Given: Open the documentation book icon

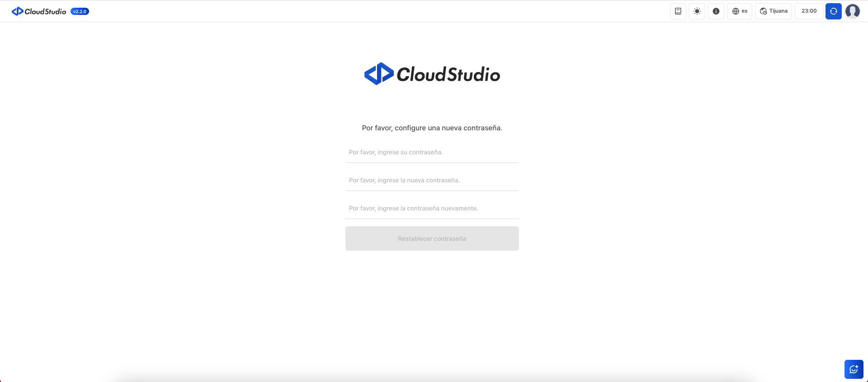Looking at the screenshot, I should (678, 11).
